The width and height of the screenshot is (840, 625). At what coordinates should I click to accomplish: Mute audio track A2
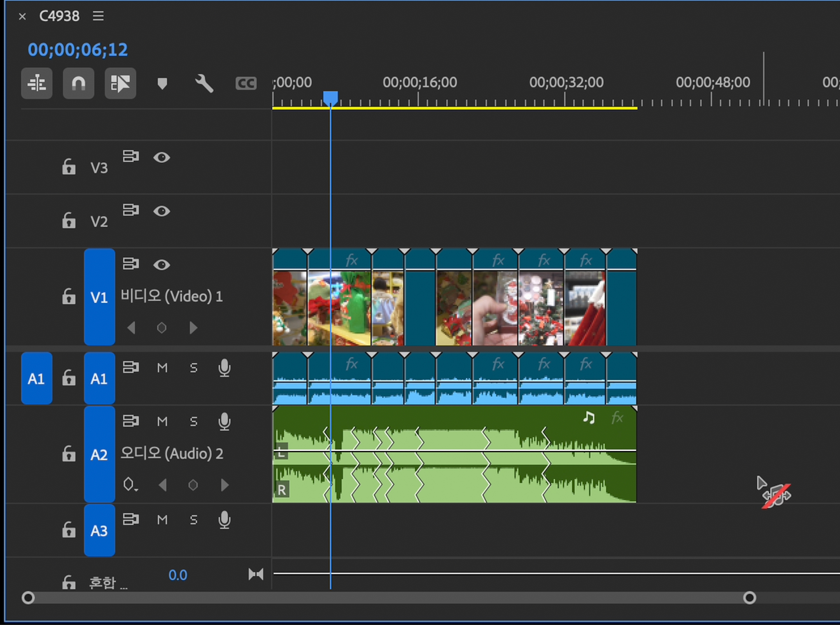coord(162,421)
